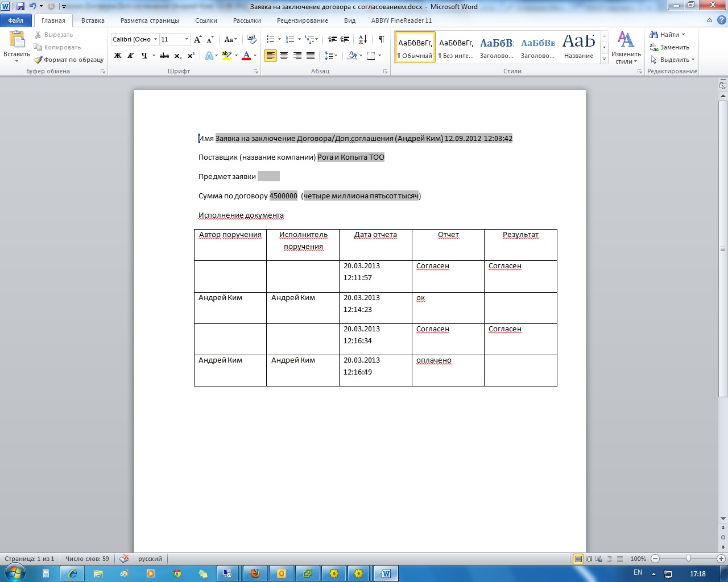The image size is (728, 582).
Task: Click the sort A-Z icon
Action: pyautogui.click(x=363, y=39)
